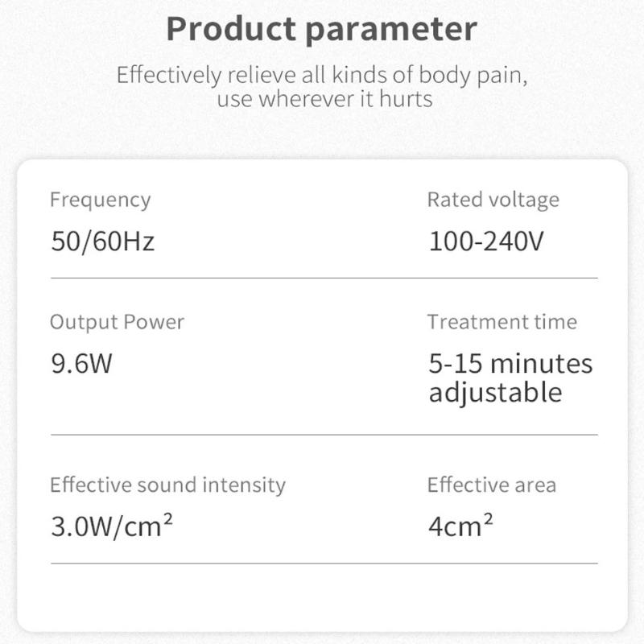This screenshot has width=644, height=644.
Task: Click the Treatment time label
Action: click(502, 322)
